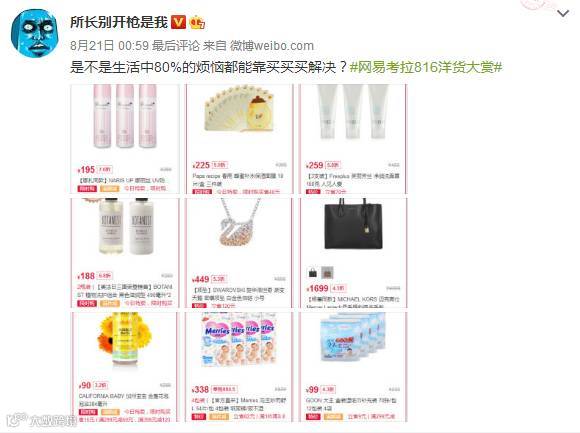Open the 所长别开枪是我 username link

pyautogui.click(x=119, y=23)
